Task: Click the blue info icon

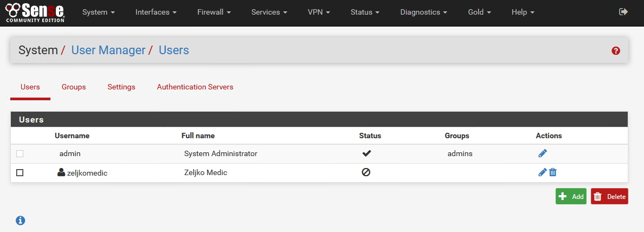Action: tap(21, 221)
